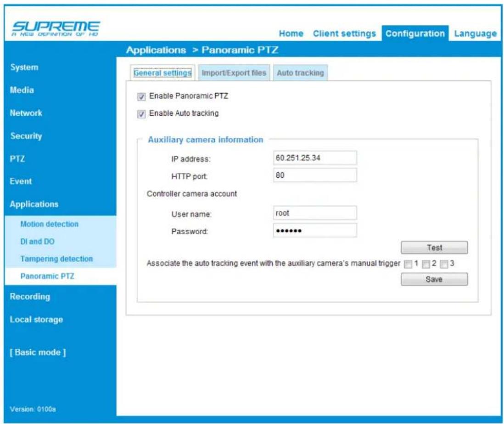
Task: Click the Test button
Action: point(434,248)
